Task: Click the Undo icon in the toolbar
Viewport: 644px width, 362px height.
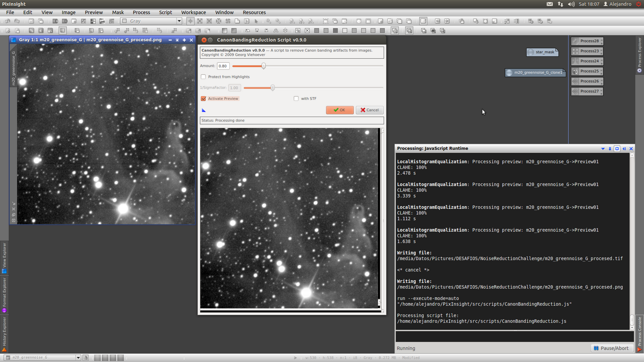Action: (8, 21)
